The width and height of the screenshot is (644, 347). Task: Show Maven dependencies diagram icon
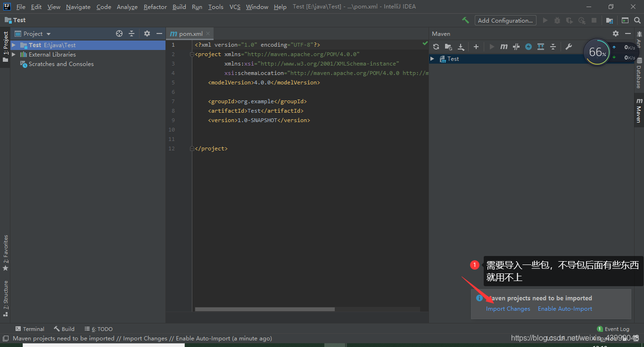coord(541,47)
